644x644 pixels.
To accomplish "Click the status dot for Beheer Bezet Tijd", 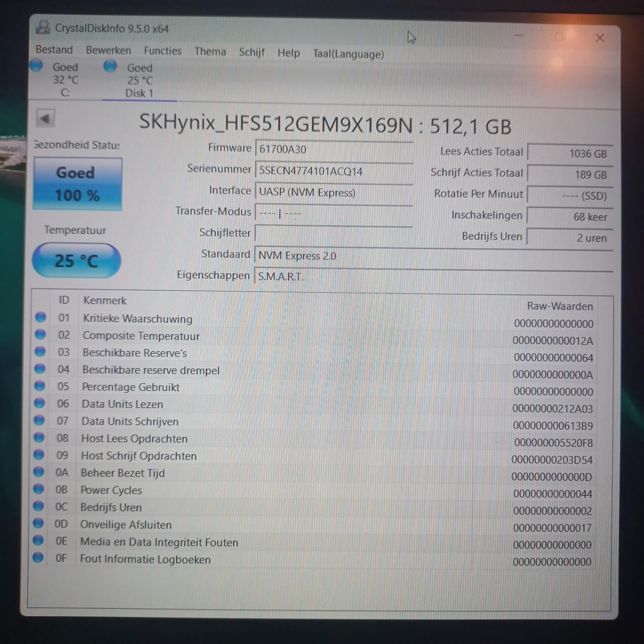I will 39,471.
